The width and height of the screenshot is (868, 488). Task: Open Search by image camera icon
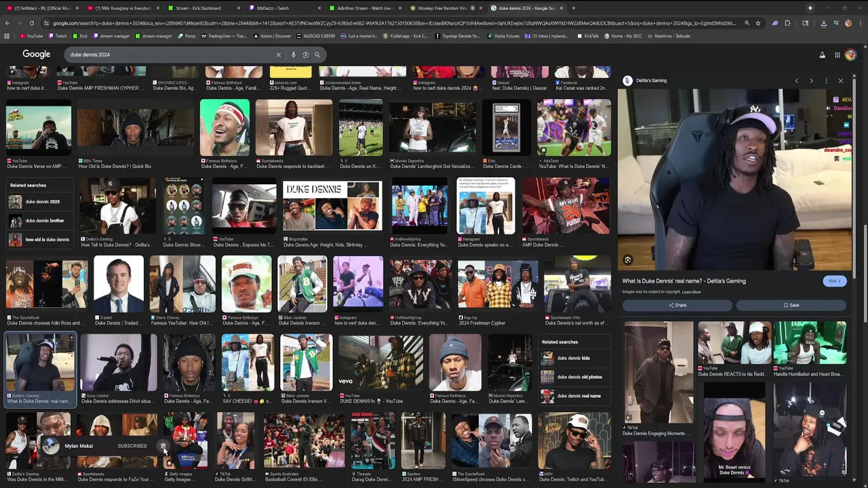[305, 55]
